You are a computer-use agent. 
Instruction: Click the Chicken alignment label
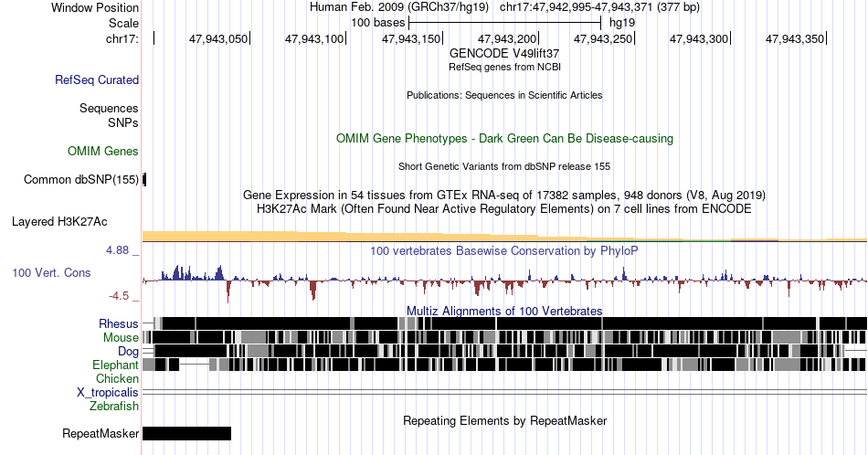117,378
